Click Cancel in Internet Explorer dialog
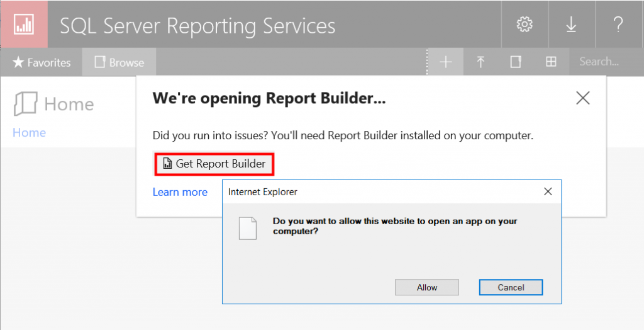The image size is (644, 330). [x=511, y=287]
